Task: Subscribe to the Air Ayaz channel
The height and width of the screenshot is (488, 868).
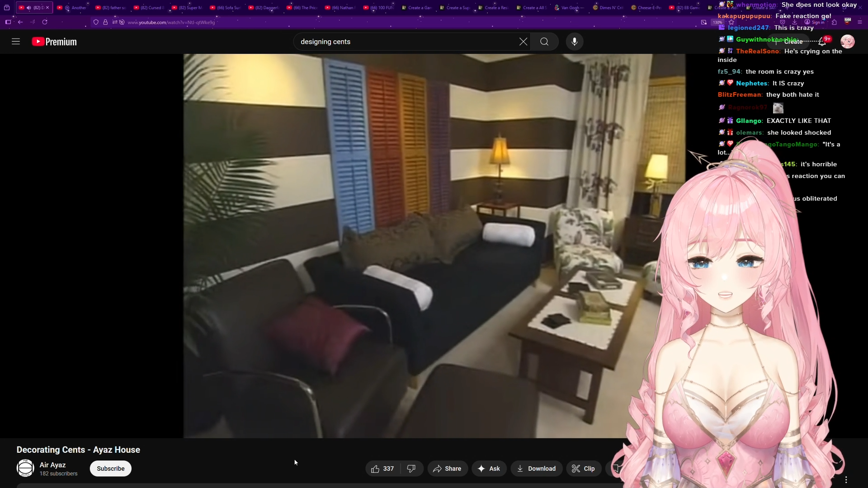Action: [110, 469]
